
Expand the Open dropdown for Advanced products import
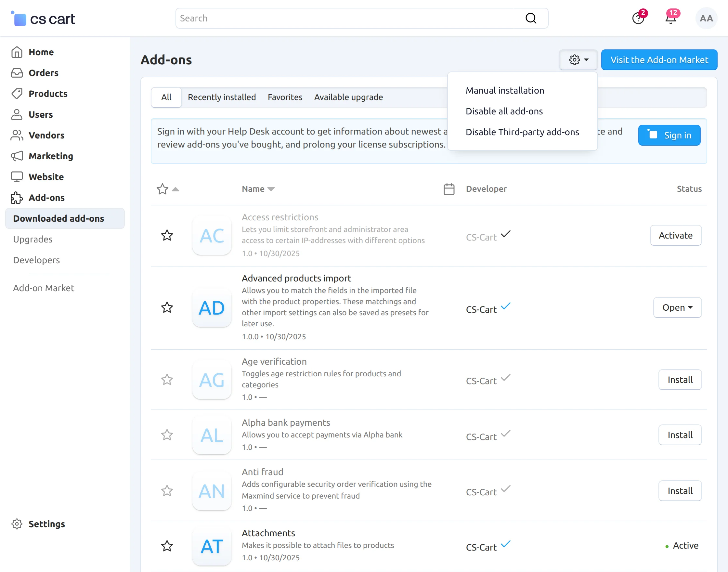pos(677,307)
